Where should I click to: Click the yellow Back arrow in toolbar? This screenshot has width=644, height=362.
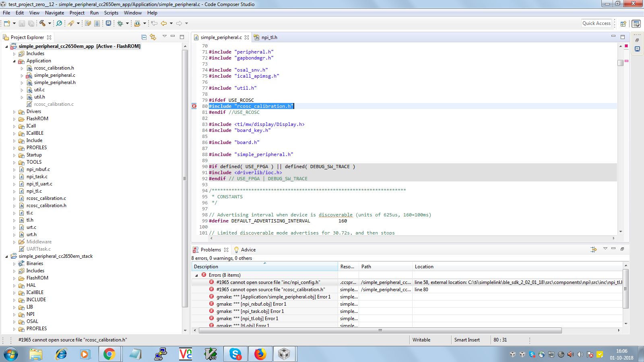[164, 23]
